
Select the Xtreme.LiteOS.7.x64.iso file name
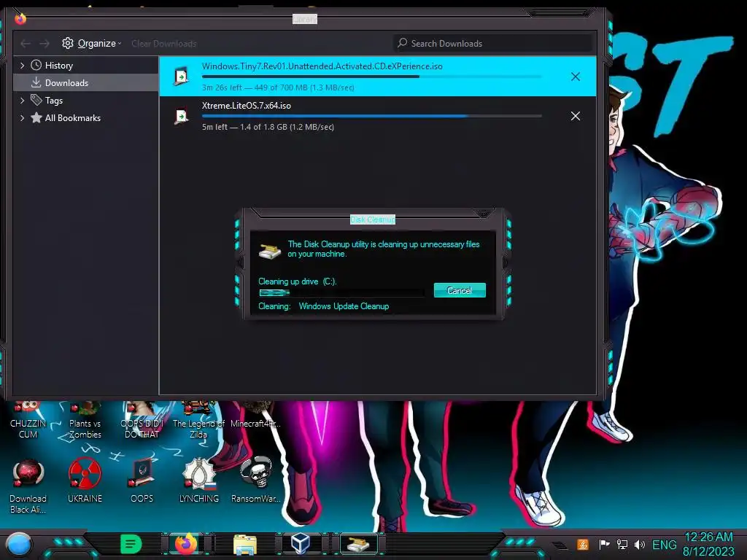(x=247, y=106)
